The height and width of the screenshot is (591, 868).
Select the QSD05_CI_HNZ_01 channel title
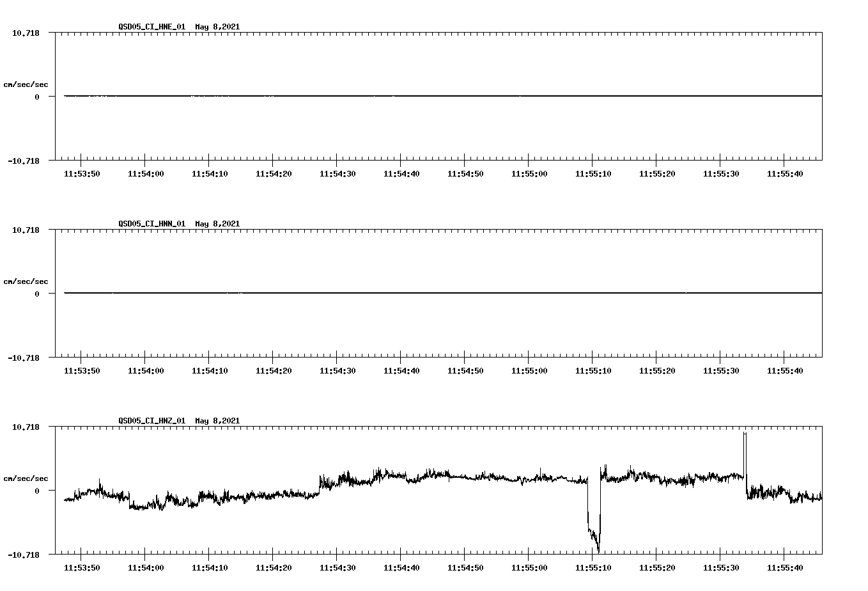(151, 421)
